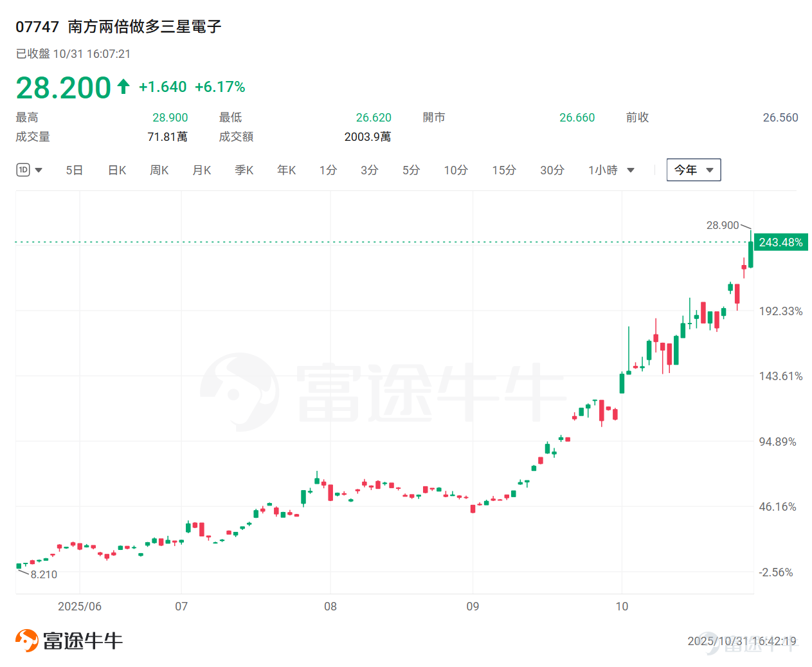Click the 07 month axis label
This screenshot has height=667, width=812.
coord(181,607)
